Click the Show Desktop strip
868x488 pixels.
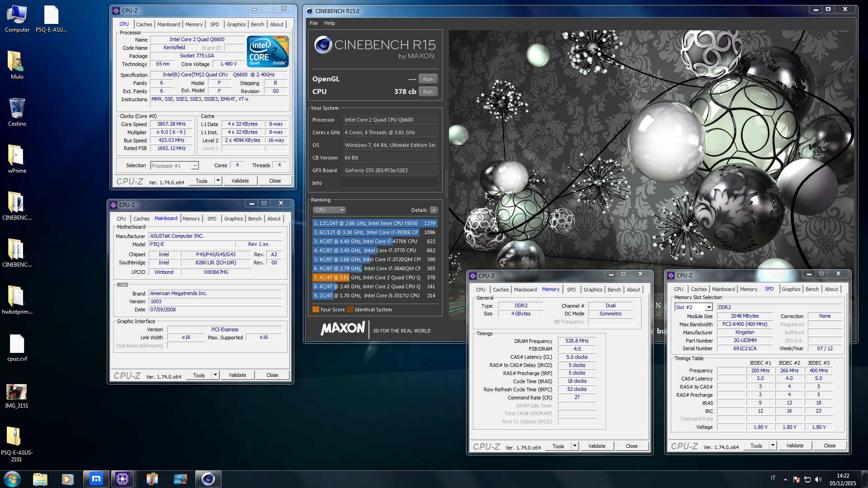pyautogui.click(x=865, y=479)
